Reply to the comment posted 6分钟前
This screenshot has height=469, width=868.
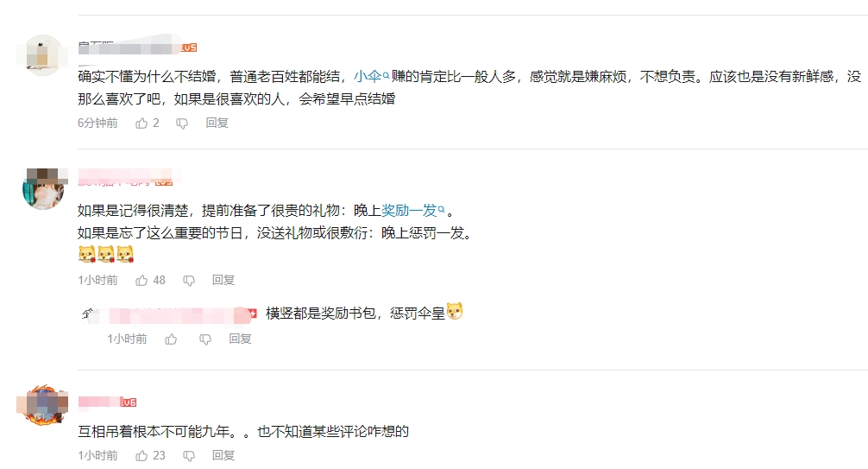pyautogui.click(x=217, y=123)
